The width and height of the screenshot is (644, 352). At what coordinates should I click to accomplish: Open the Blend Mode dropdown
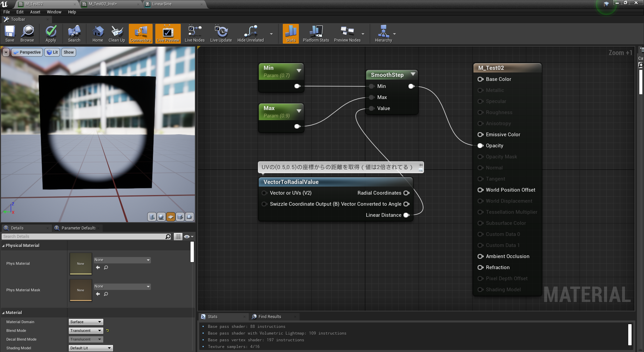point(86,331)
